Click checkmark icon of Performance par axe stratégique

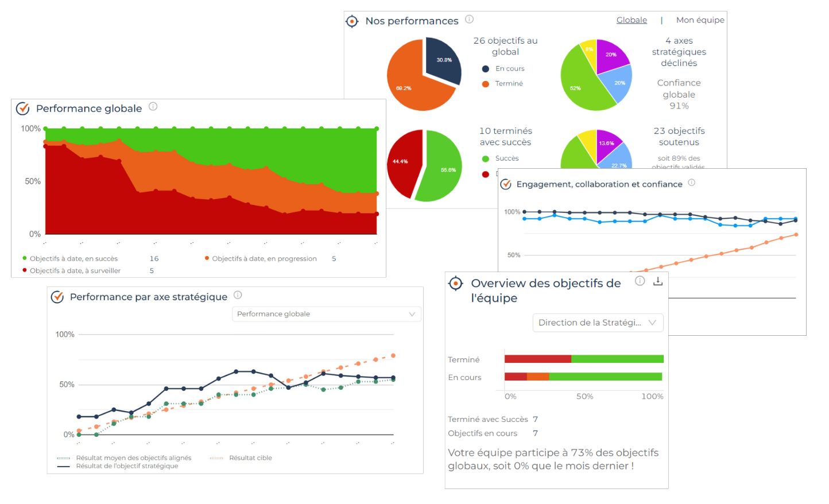pyautogui.click(x=57, y=297)
